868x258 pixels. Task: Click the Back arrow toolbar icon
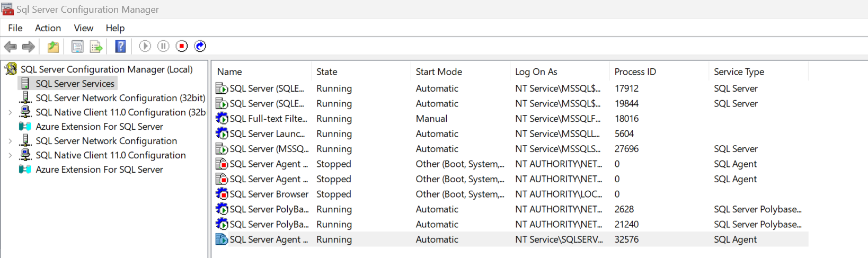coord(11,47)
